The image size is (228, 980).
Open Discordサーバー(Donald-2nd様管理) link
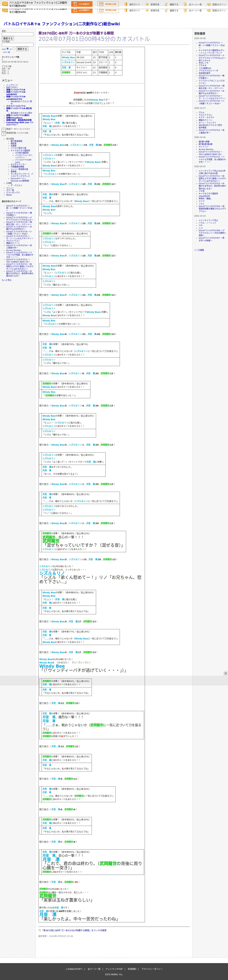click(x=20, y=179)
